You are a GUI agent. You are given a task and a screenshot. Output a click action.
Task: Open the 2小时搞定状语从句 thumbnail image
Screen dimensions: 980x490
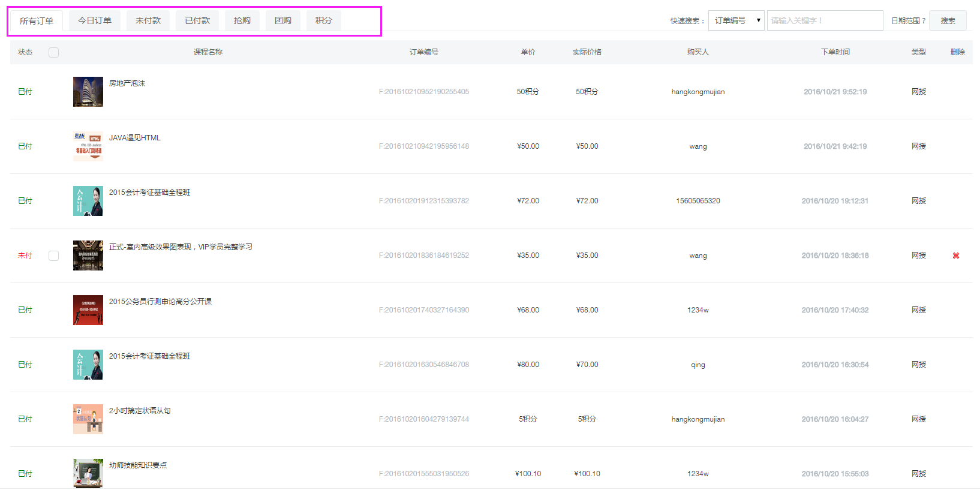88,419
